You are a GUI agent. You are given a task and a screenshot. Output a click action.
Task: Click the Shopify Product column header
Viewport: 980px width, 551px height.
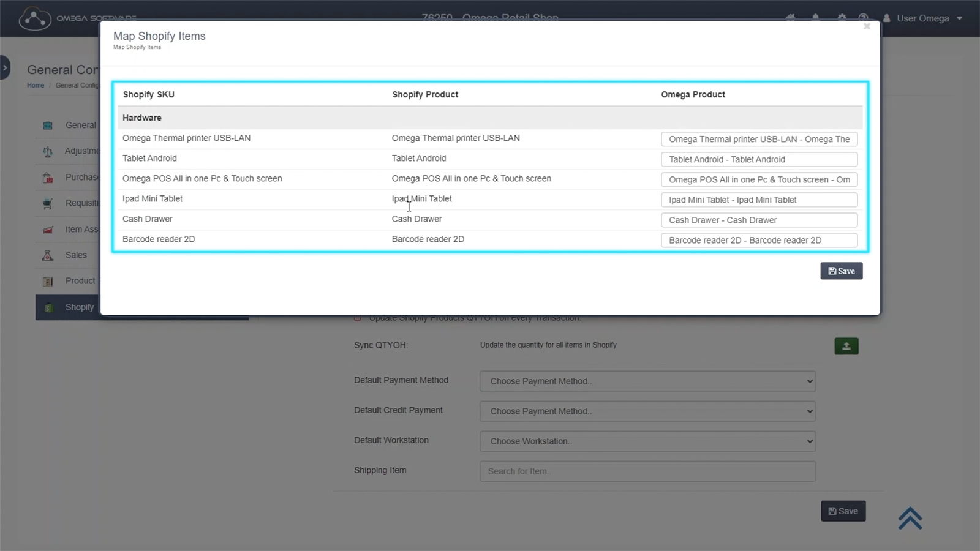pyautogui.click(x=425, y=94)
